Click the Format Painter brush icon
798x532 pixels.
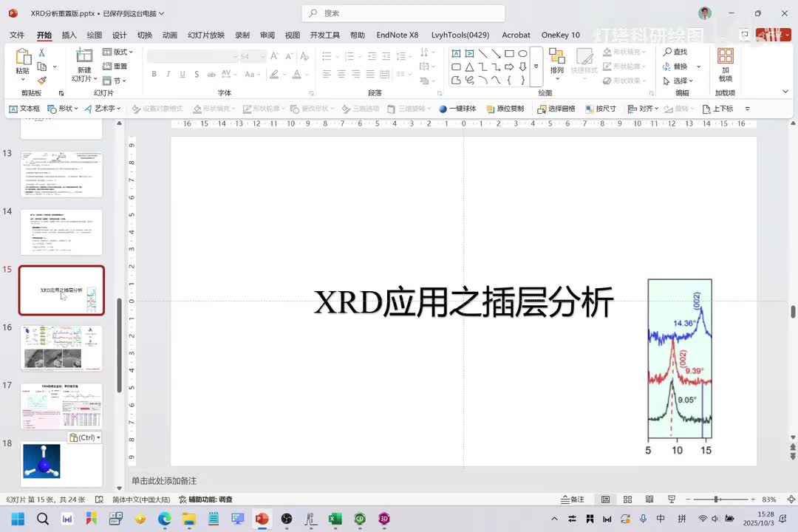click(41, 81)
